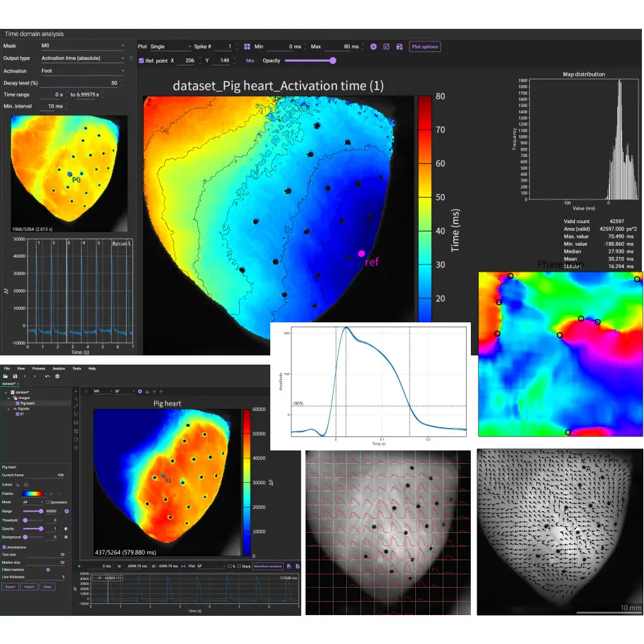Select the circle ROI tool in vertical toolbar
This screenshot has width=644, height=644.
[76, 439]
